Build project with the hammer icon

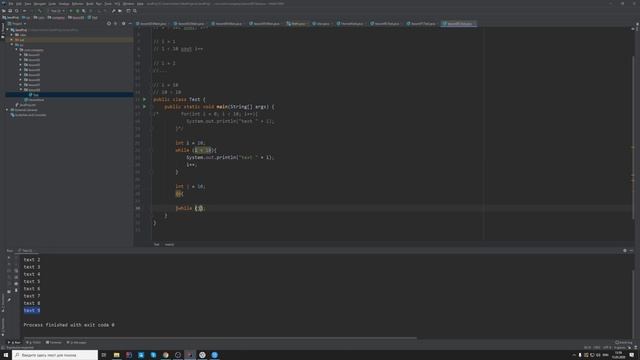click(x=39, y=11)
